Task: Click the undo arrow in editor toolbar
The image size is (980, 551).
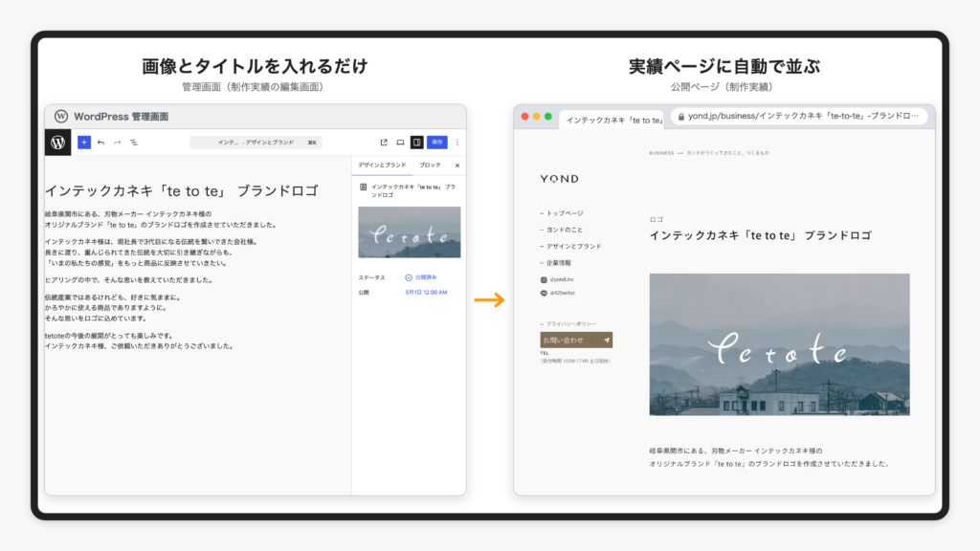Action: point(100,143)
